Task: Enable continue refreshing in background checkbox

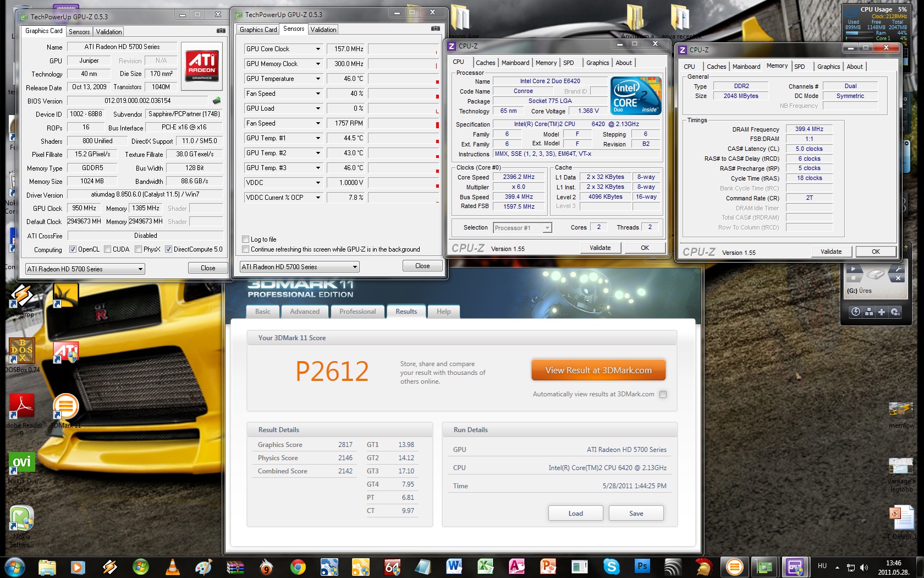Action: (x=245, y=249)
